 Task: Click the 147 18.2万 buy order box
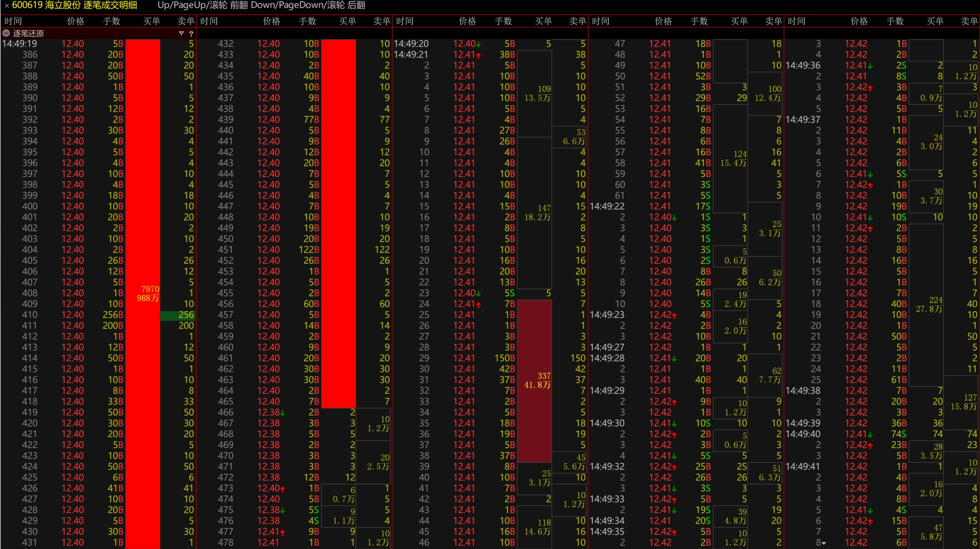[534, 213]
